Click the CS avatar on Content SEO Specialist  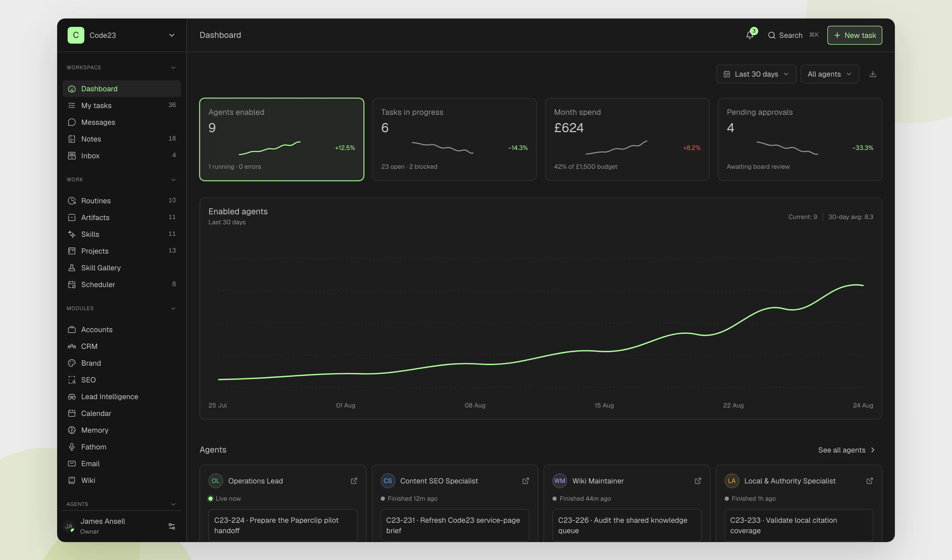[388, 481]
